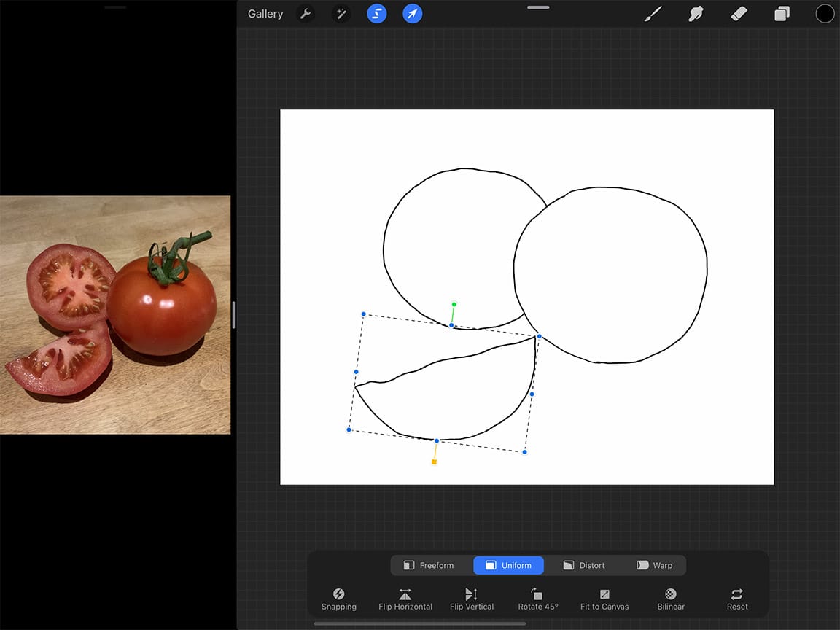The height and width of the screenshot is (630, 840).
Task: Enable Snapping for the transform
Action: pos(338,599)
